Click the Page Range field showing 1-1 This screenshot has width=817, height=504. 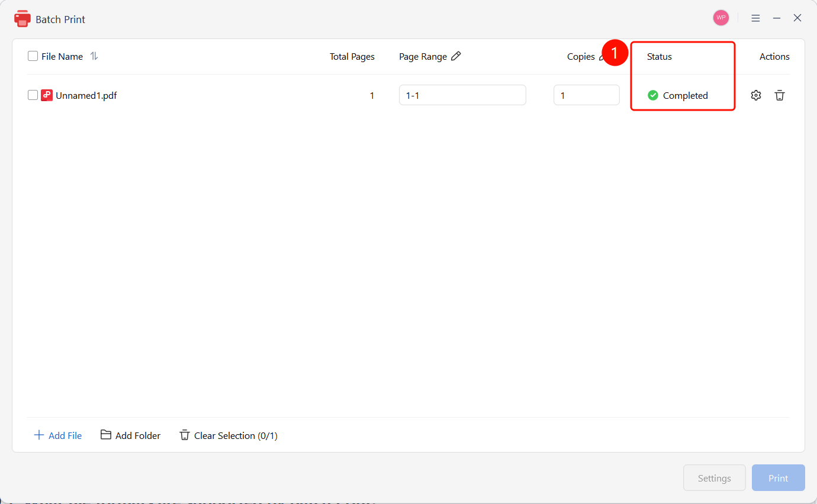click(462, 95)
